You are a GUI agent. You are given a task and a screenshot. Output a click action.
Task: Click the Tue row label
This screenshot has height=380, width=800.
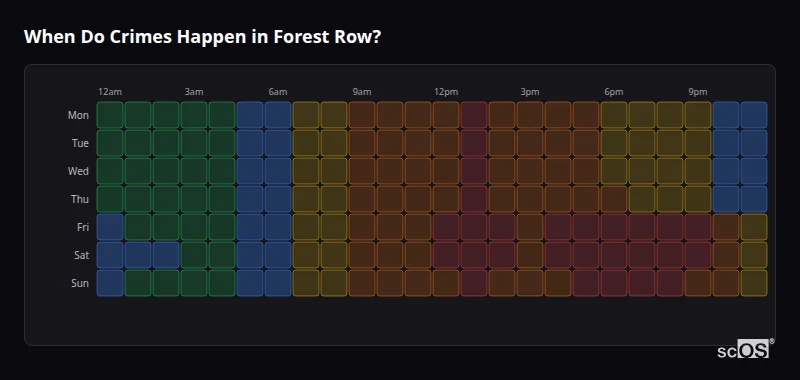tap(80, 143)
